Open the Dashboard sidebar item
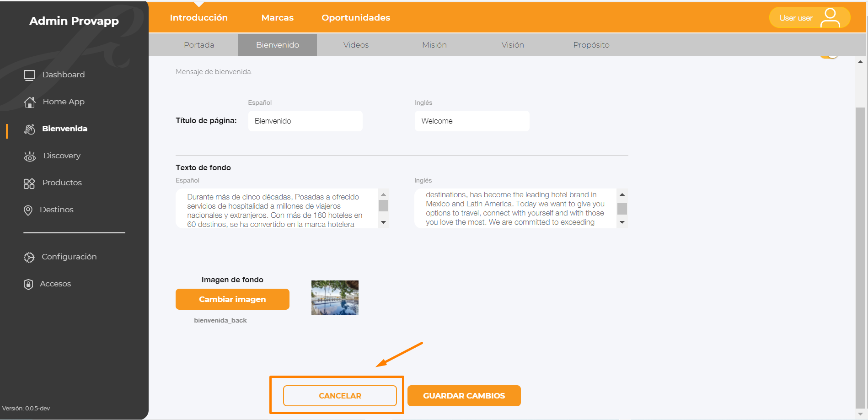The width and height of the screenshot is (868, 420). [x=64, y=75]
